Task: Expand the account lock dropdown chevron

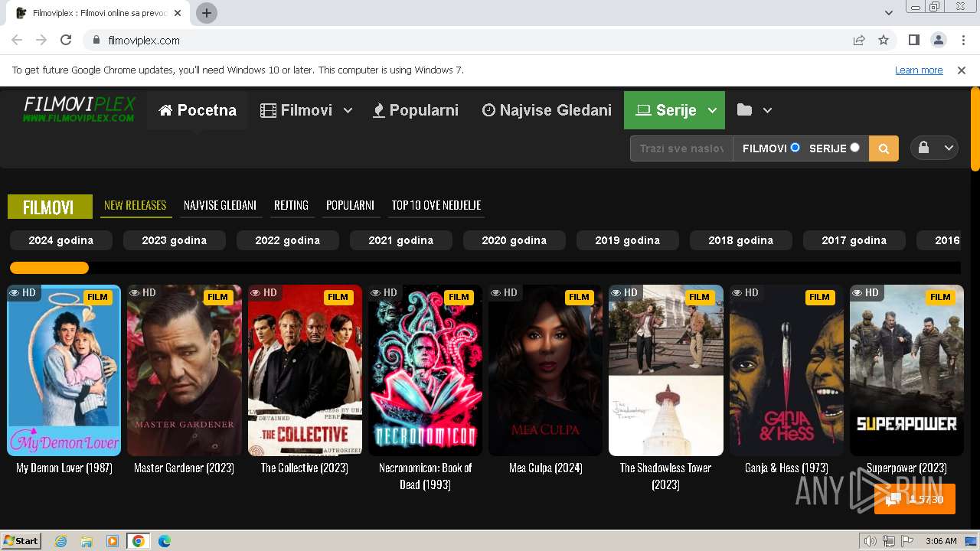Action: [x=948, y=148]
